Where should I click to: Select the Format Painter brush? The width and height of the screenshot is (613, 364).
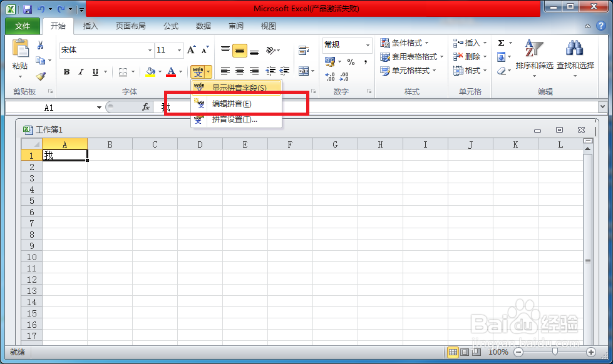[x=41, y=76]
